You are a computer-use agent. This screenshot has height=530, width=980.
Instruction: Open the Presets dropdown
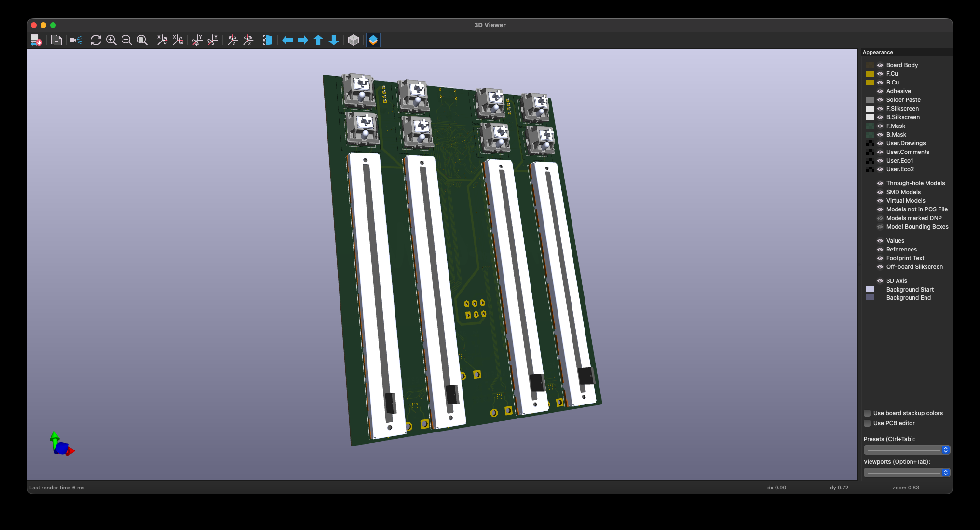point(906,450)
